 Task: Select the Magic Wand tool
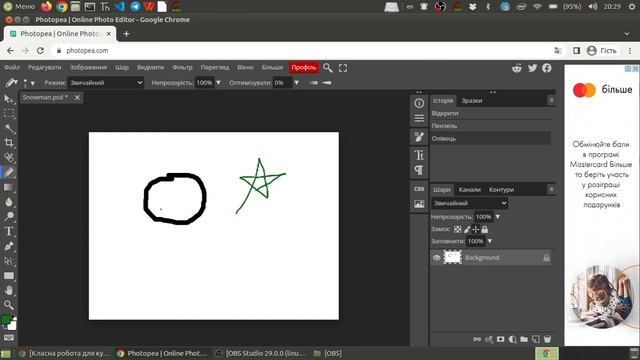pyautogui.click(x=9, y=129)
